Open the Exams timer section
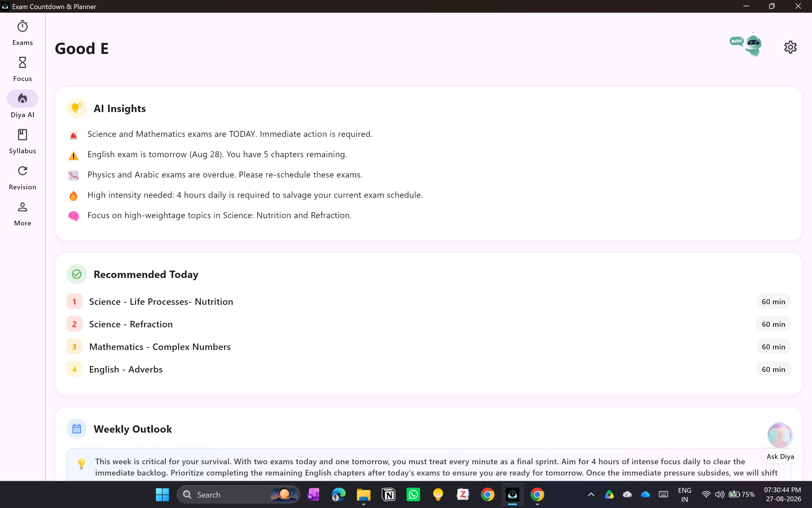 [x=23, y=33]
